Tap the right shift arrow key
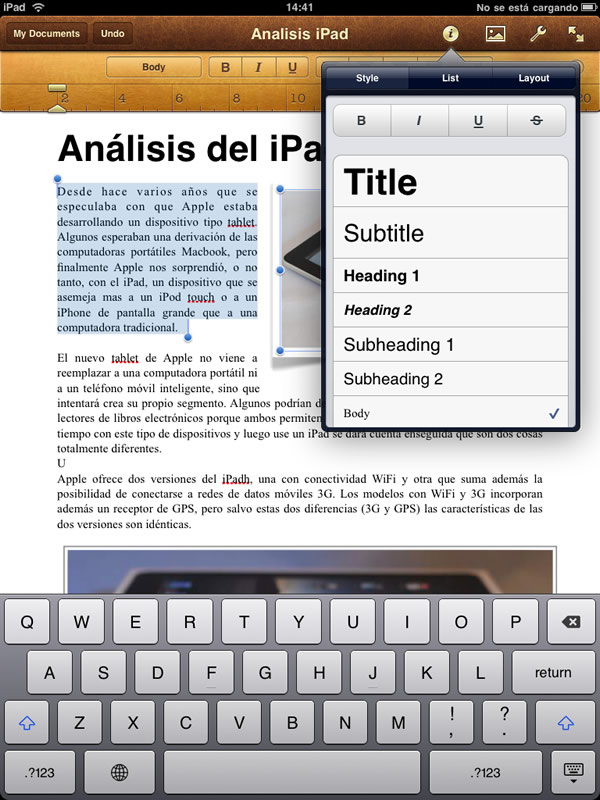 (x=565, y=722)
